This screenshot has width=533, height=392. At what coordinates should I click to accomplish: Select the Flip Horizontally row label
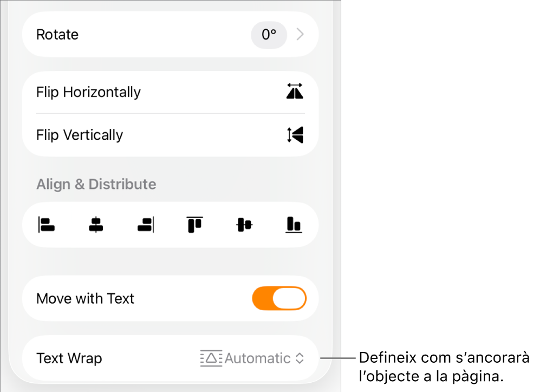[88, 92]
